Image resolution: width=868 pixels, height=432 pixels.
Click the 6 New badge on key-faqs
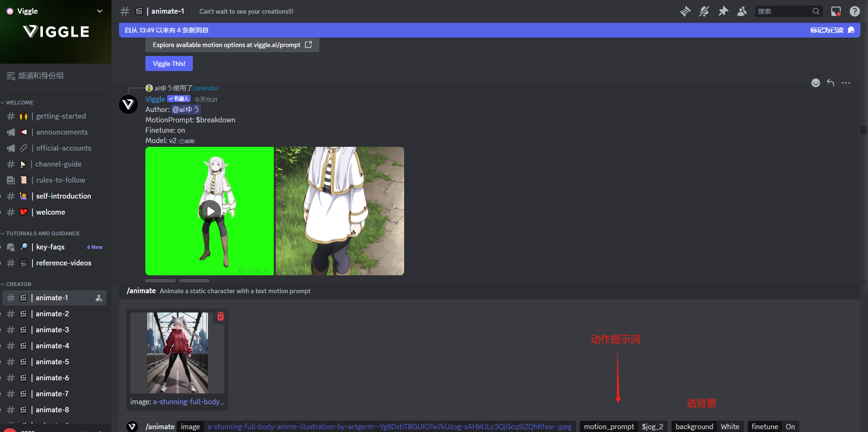95,247
